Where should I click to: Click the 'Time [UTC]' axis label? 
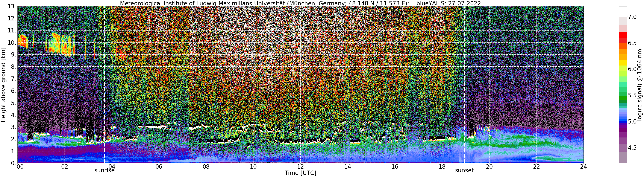pyautogui.click(x=300, y=173)
